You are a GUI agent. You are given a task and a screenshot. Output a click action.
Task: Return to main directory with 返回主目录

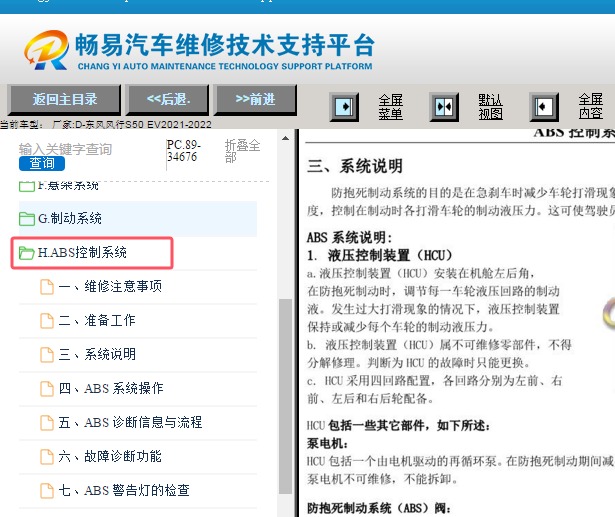[65, 100]
